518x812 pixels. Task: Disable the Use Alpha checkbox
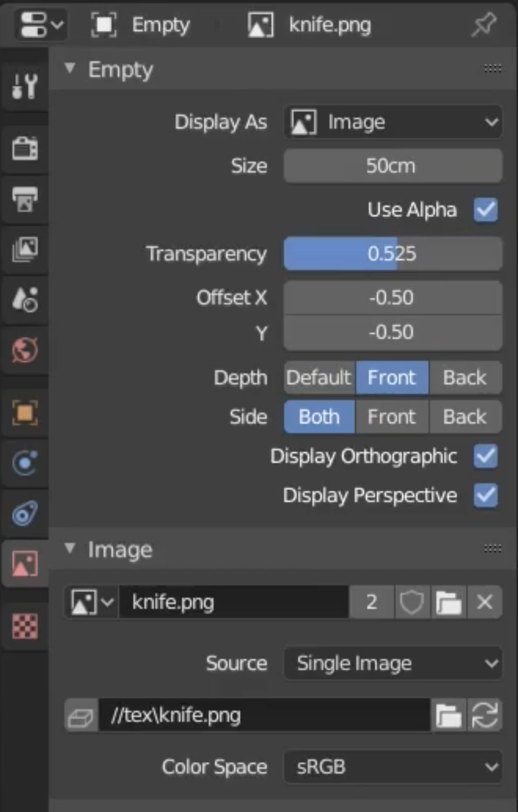click(x=486, y=209)
